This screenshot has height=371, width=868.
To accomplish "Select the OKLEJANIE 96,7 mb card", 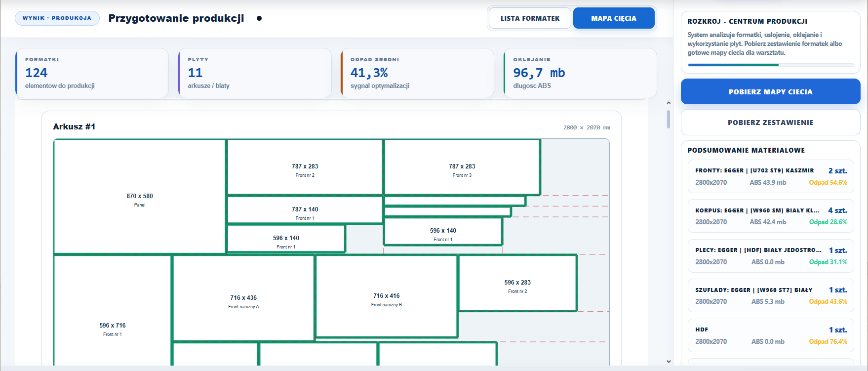I will click(x=580, y=73).
